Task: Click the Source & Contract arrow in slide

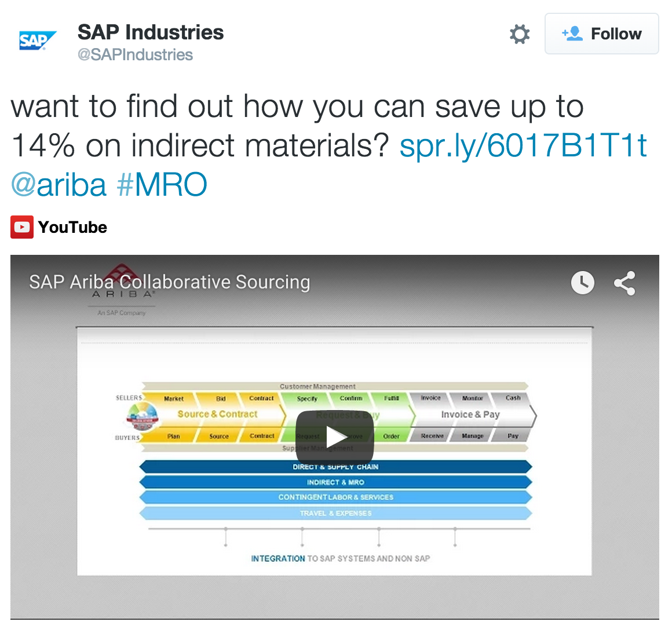Action: click(218, 414)
